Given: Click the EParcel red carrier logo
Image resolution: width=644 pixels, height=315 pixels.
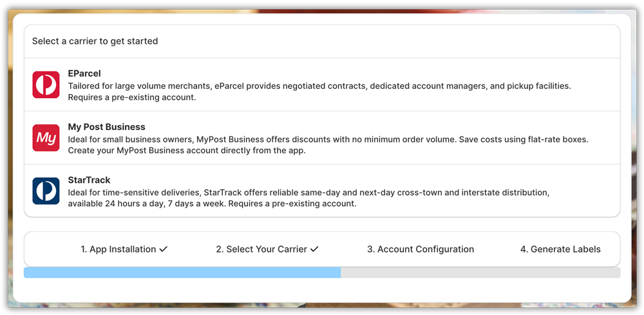Looking at the screenshot, I should click(46, 85).
